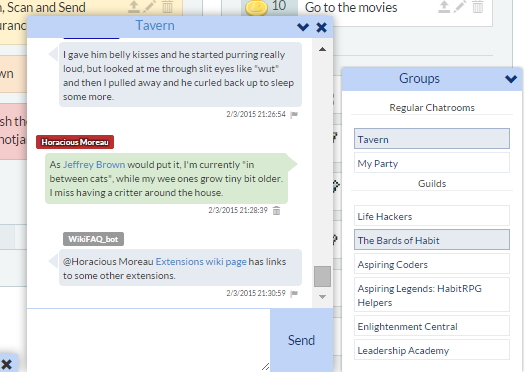Edit the Go to the movies reward
This screenshot has height=372, width=529.
[x=461, y=7]
